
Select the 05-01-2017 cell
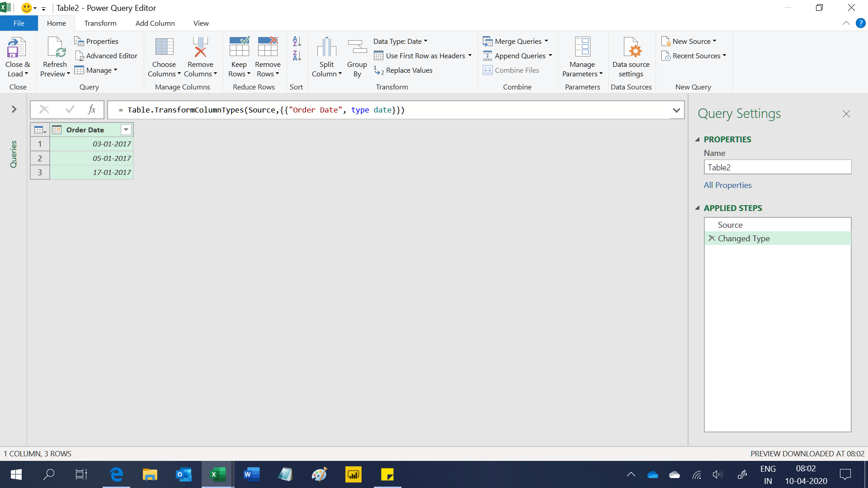92,158
